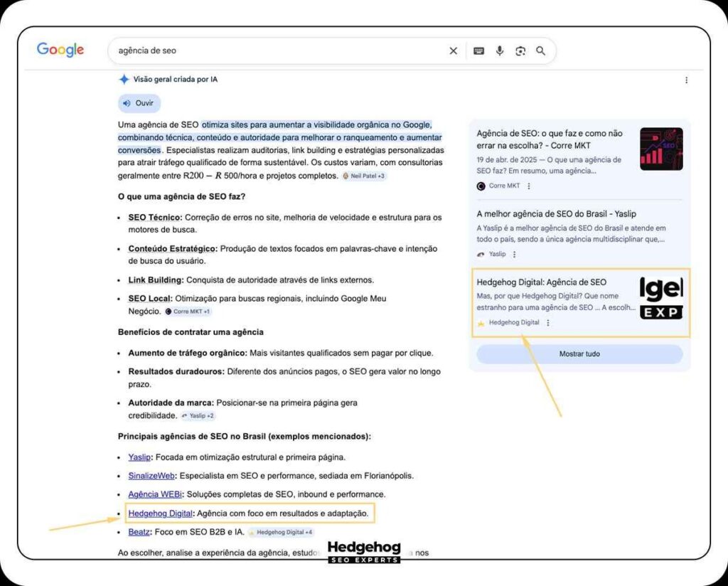
Task: Clear the search box with X icon
Action: click(x=454, y=50)
